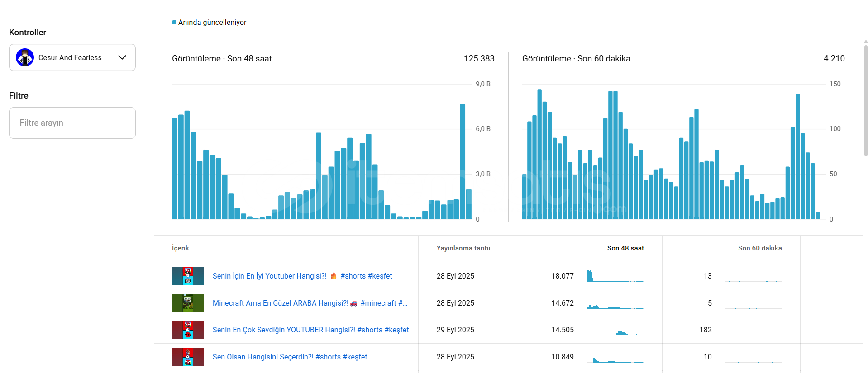Select the Son 60 dakika column header
Viewport: 868px width, 373px height.
click(760, 248)
